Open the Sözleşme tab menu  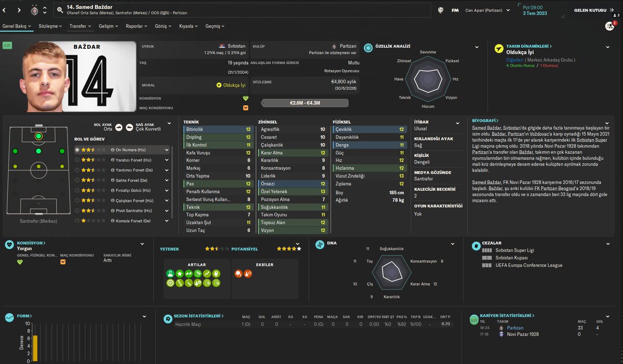(50, 26)
